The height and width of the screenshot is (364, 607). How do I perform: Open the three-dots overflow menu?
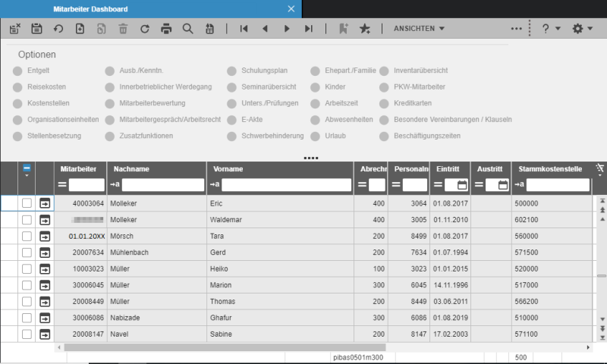[517, 29]
